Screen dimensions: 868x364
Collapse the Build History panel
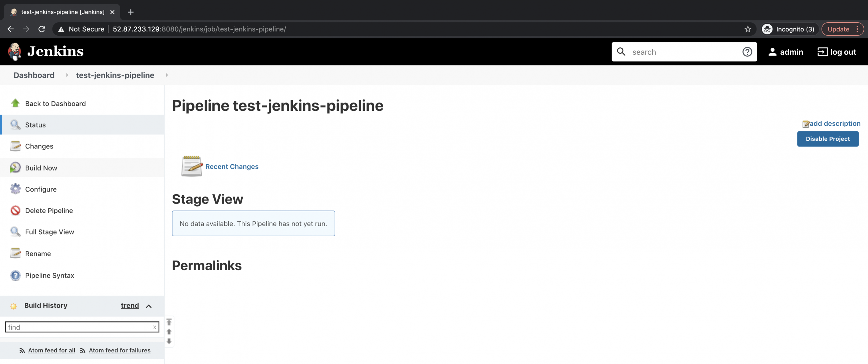click(x=149, y=306)
